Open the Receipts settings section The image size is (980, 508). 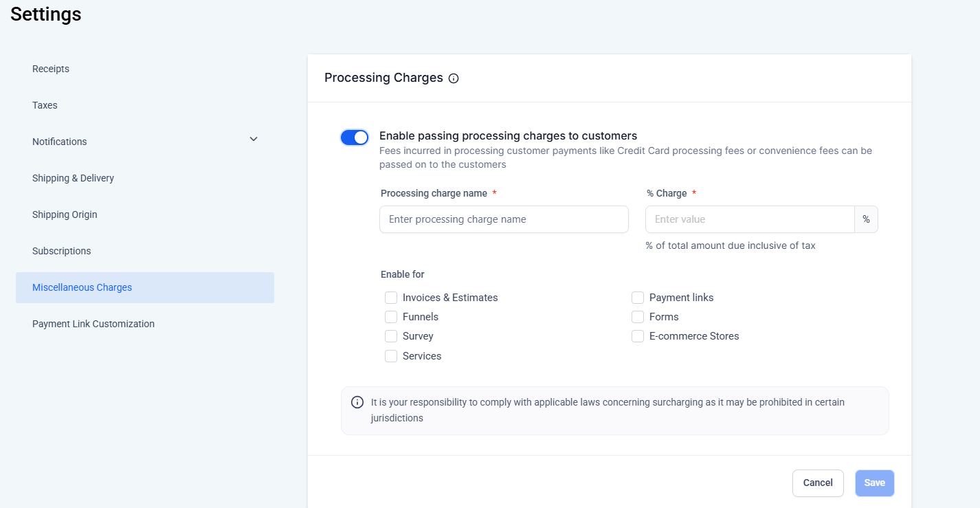51,69
